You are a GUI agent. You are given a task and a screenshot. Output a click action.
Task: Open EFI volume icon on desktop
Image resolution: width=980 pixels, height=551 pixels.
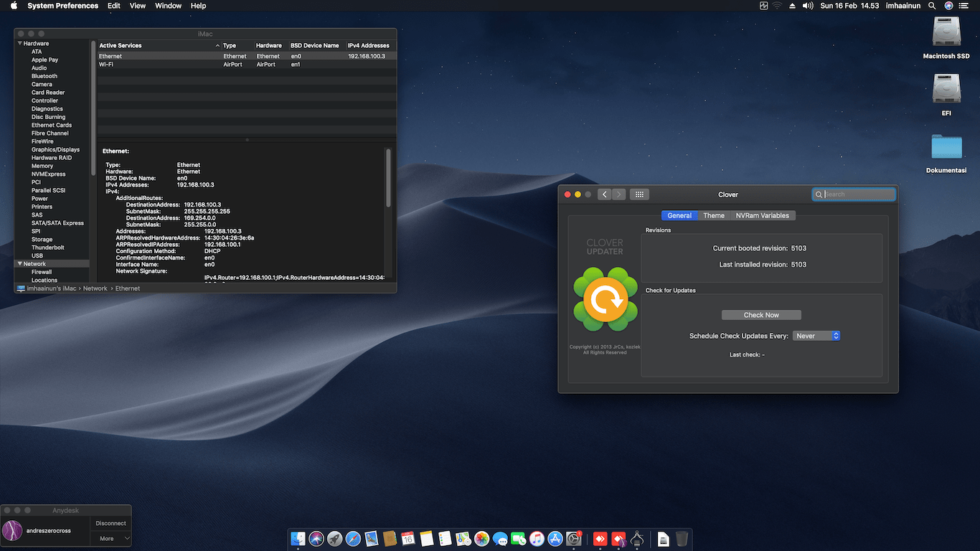pyautogui.click(x=946, y=90)
